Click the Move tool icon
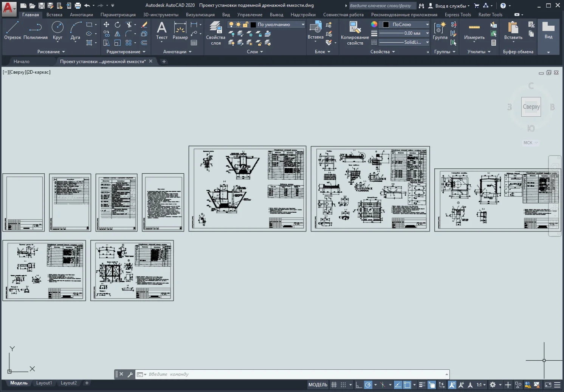Image resolution: width=564 pixels, height=392 pixels. (107, 25)
